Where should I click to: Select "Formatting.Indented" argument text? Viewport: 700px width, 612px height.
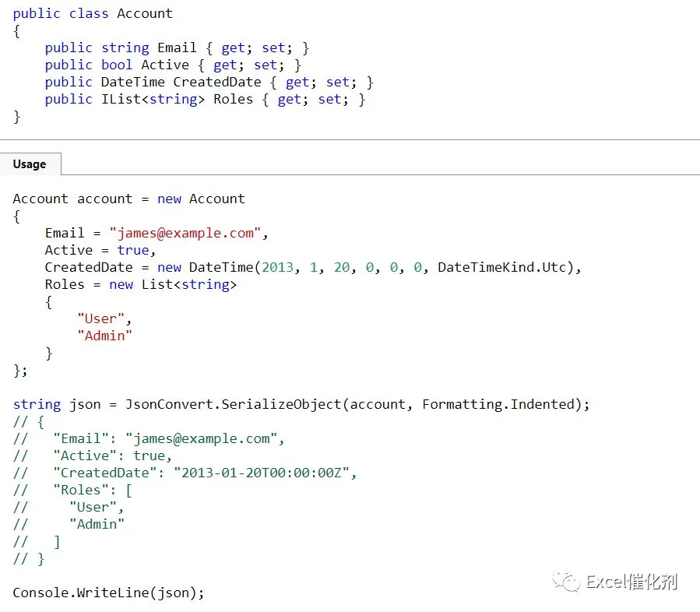coord(498,404)
